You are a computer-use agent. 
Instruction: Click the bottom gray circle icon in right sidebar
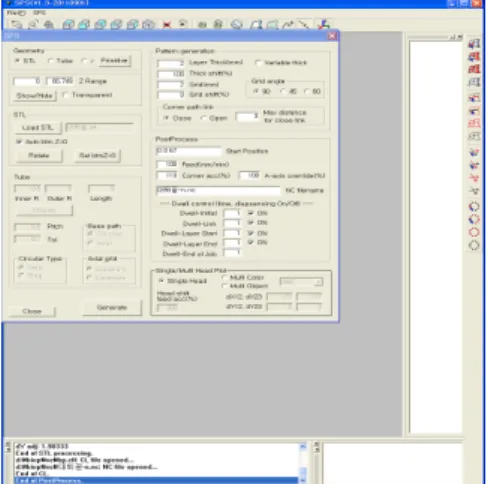pos(474,245)
